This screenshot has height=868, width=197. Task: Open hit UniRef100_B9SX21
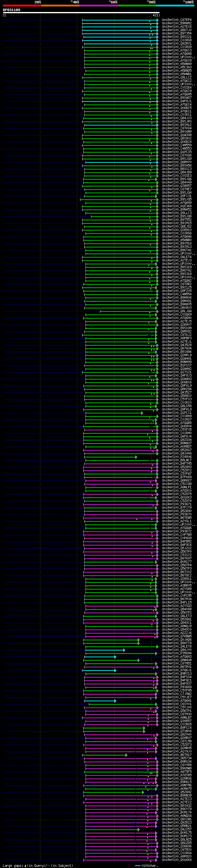pyautogui.click(x=176, y=37)
